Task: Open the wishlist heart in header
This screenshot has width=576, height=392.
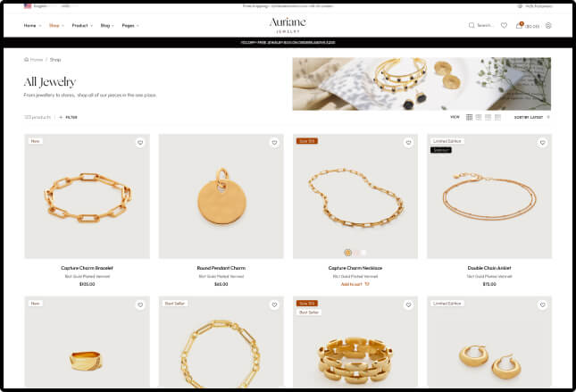Action: [504, 25]
